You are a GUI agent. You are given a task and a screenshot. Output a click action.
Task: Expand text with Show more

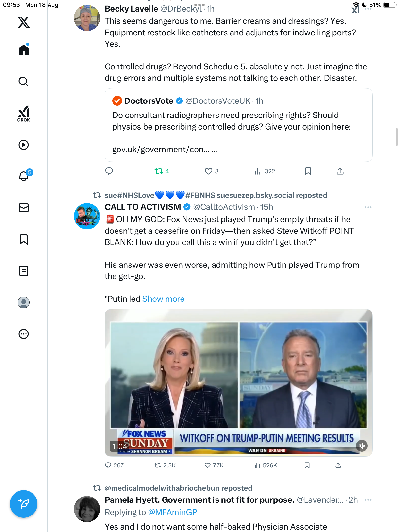click(x=163, y=299)
